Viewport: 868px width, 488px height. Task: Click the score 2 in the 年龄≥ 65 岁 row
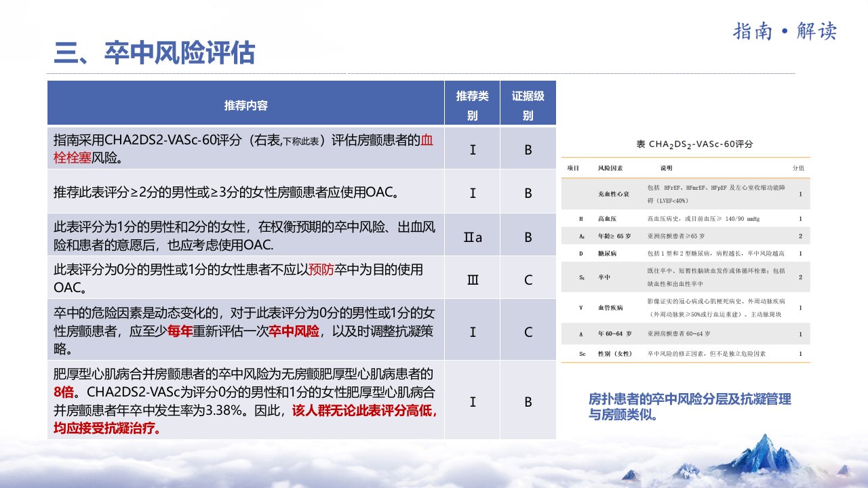[x=800, y=236]
